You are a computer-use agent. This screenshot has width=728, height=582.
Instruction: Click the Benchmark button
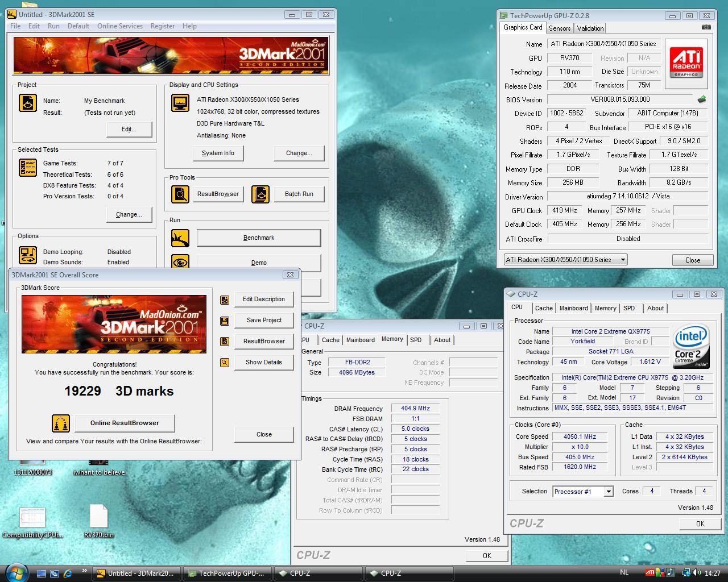[259, 238]
